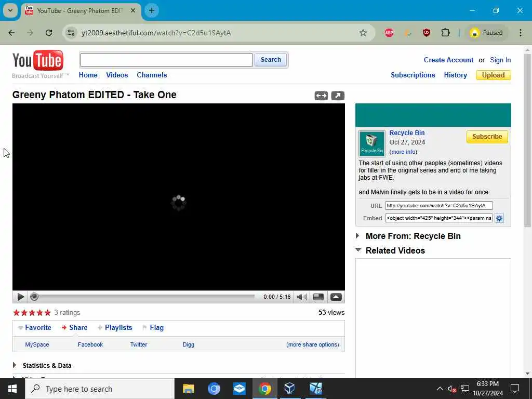
Task: Open the notification center icon
Action: (x=515, y=389)
